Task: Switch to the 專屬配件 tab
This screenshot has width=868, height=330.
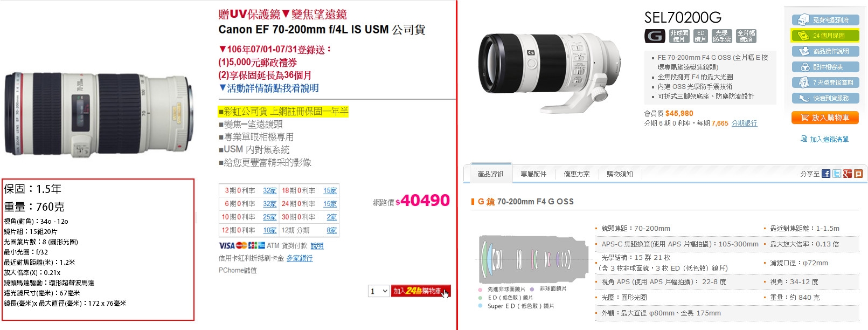Action: [x=533, y=174]
